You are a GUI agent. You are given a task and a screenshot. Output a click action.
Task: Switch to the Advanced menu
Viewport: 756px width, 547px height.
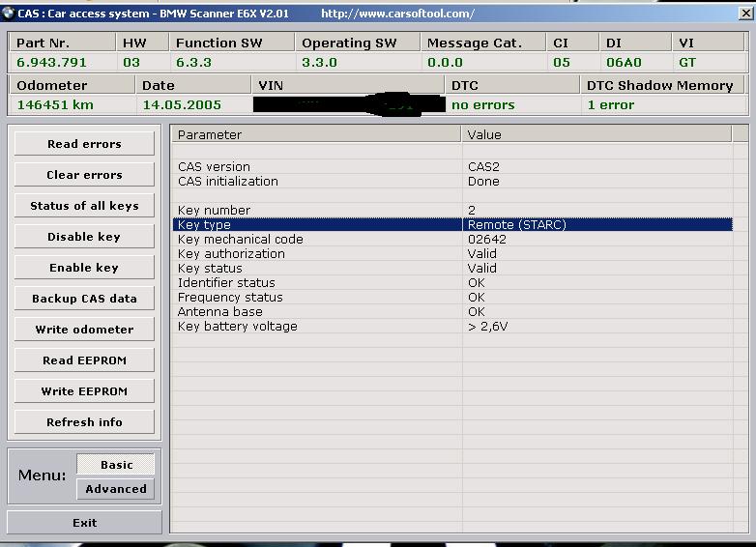116,489
